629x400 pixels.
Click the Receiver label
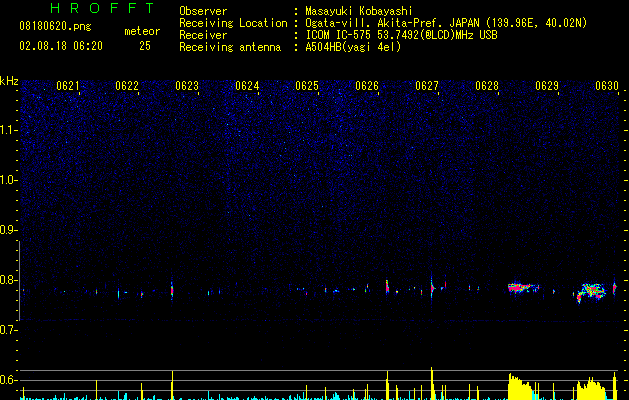point(203,35)
